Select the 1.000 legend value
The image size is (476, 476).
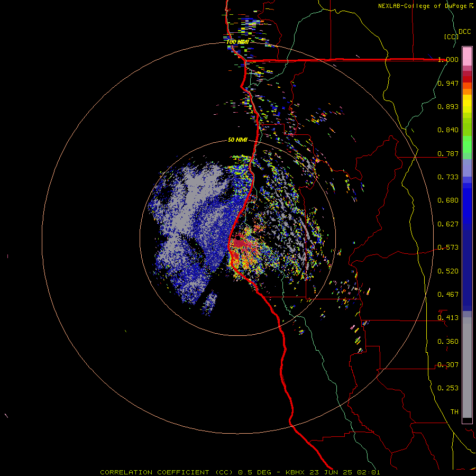coord(448,59)
